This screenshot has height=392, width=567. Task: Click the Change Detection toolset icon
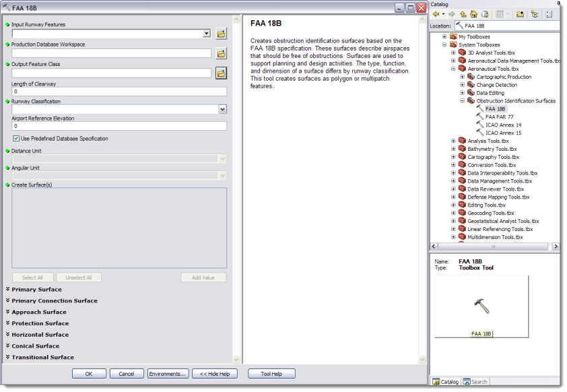(471, 84)
